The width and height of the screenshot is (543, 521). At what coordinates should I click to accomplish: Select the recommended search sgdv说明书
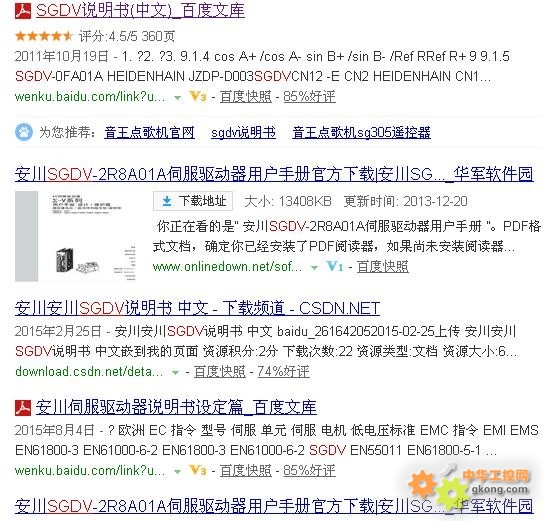point(243,132)
